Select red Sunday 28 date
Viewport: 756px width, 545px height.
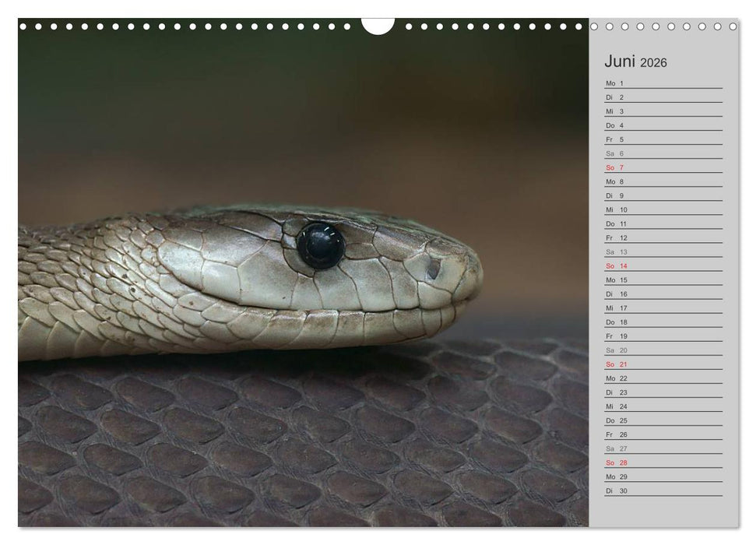622,462
